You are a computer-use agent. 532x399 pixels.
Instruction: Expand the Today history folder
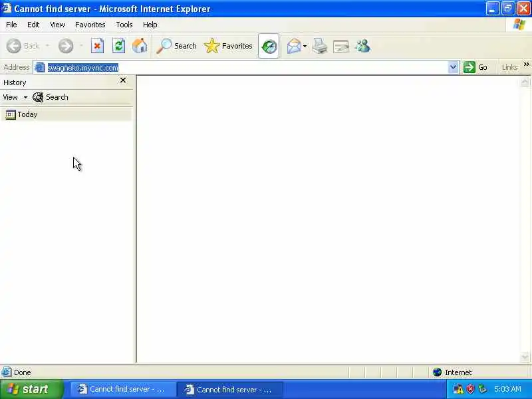click(66, 114)
